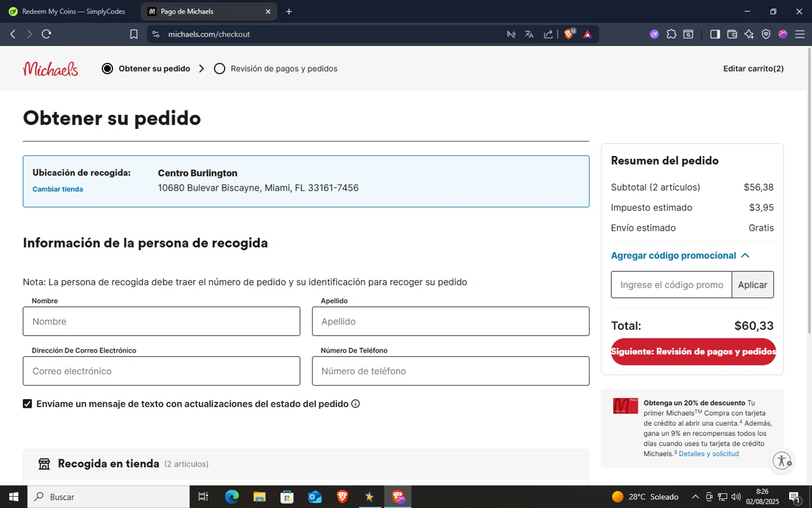The height and width of the screenshot is (508, 812).
Task: Open the extensions puzzle icon
Action: point(671,34)
